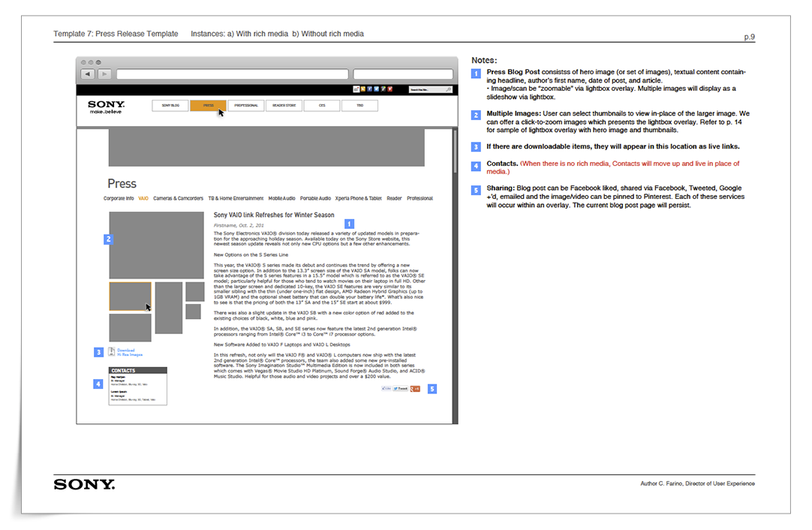This screenshot has width=812, height=530.
Task: Open the Facebook icon in the black header bar
Action: tap(370, 89)
